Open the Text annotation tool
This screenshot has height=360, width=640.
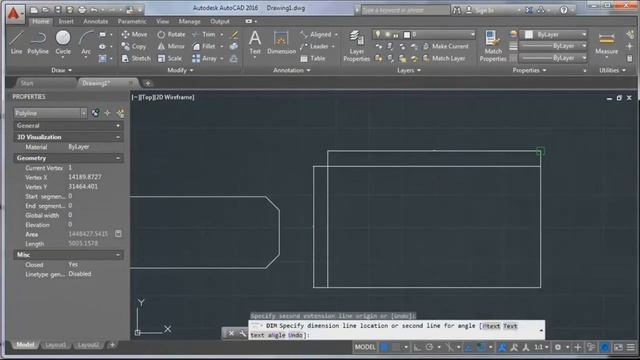click(255, 42)
